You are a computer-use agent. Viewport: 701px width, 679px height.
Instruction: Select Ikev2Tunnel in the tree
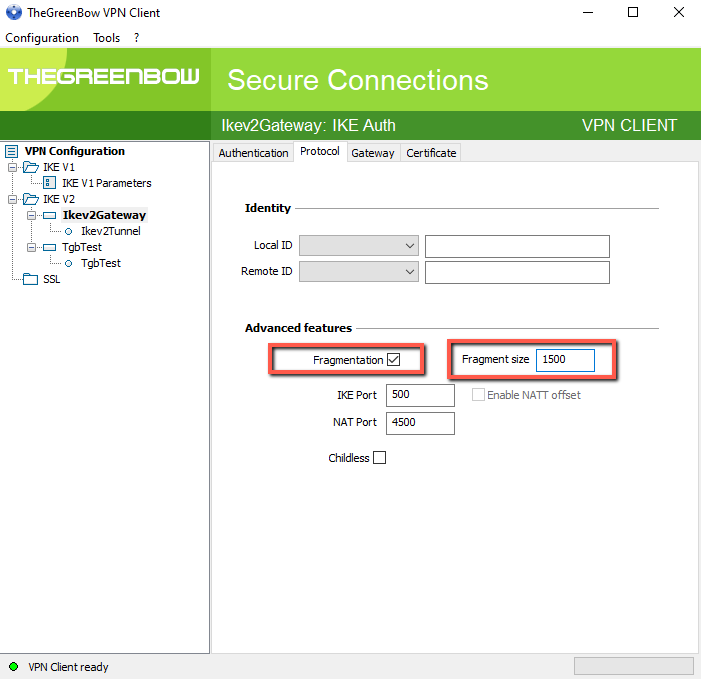(110, 231)
